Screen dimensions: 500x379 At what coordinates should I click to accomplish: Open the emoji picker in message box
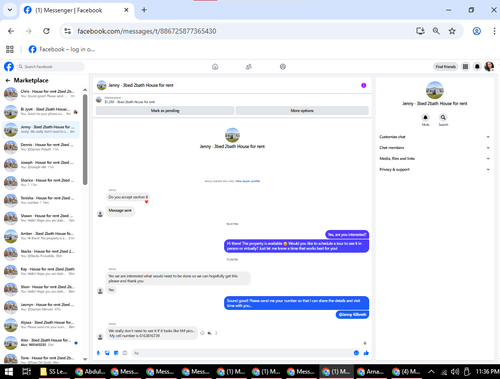pyautogui.click(x=356, y=353)
